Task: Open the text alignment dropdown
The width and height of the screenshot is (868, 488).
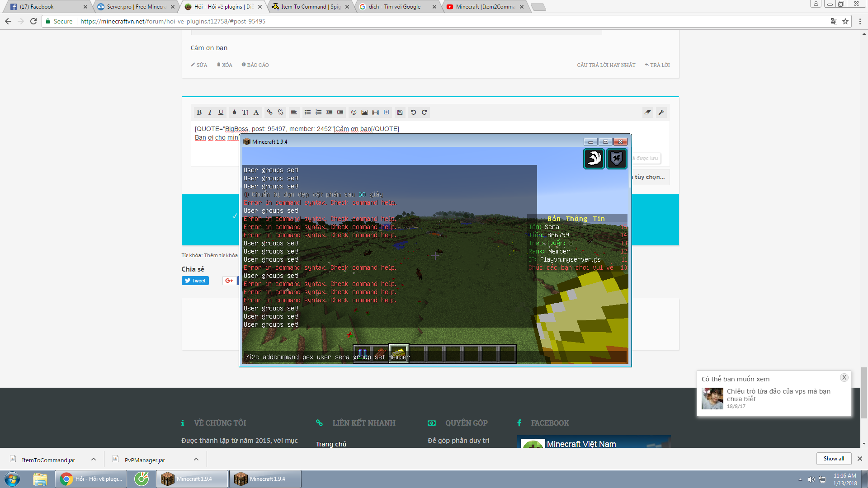Action: (x=294, y=113)
